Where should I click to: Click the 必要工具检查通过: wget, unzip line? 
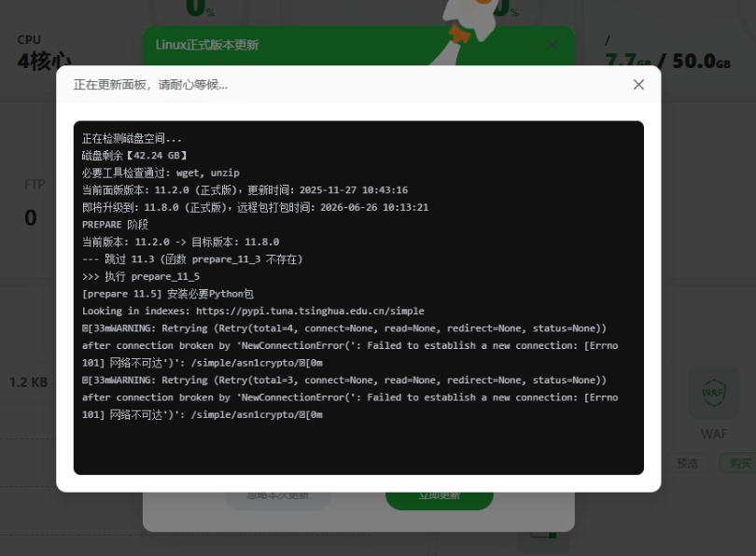[x=161, y=173]
